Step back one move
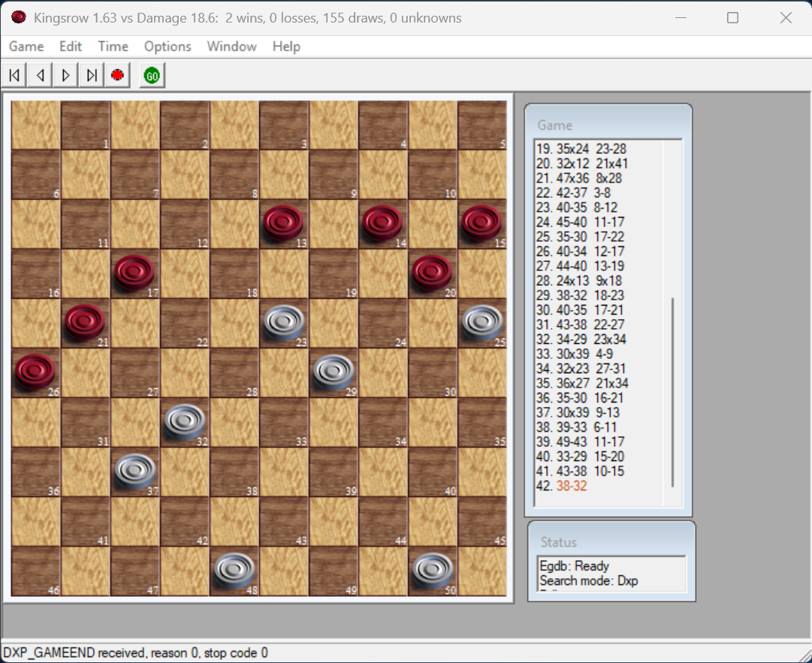Screen dimensions: 812x663 pos(40,76)
